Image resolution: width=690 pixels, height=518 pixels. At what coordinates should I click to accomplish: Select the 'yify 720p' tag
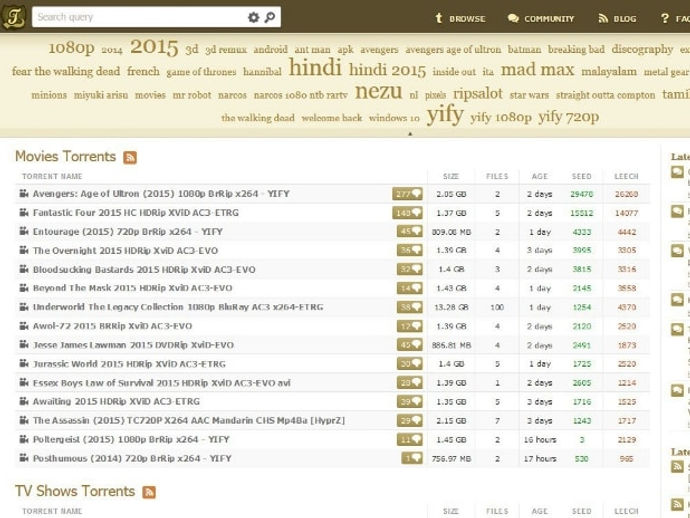(x=569, y=117)
